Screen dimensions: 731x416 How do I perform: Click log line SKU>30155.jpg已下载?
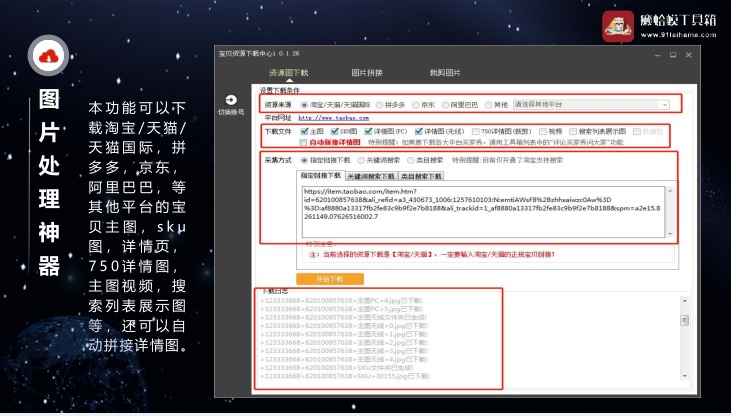[345, 376]
